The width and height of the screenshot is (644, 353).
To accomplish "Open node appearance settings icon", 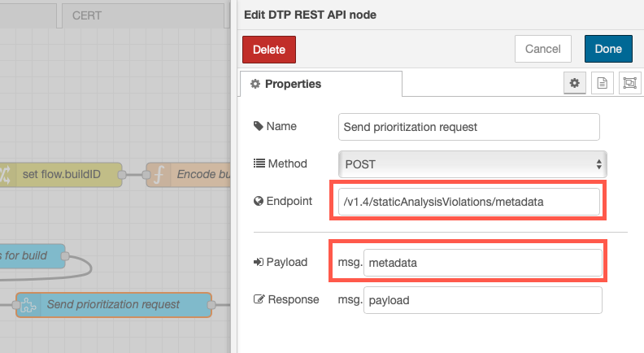I will click(629, 83).
